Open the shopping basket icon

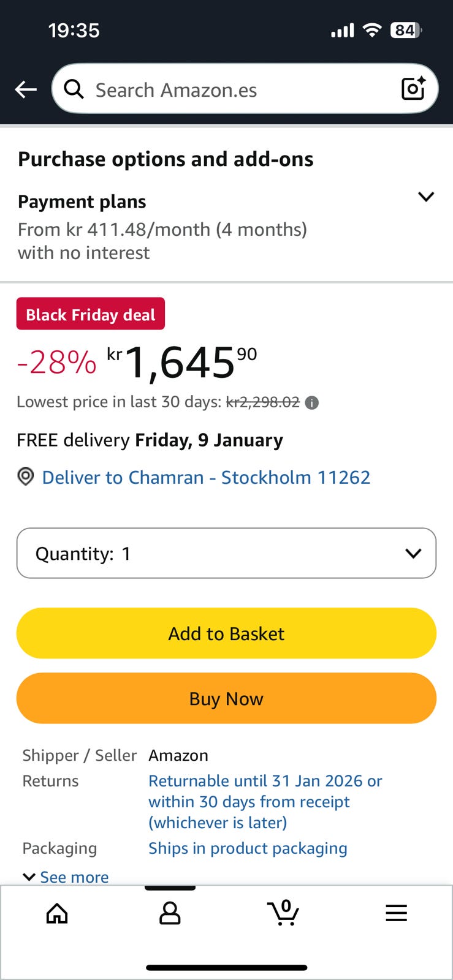(x=283, y=913)
